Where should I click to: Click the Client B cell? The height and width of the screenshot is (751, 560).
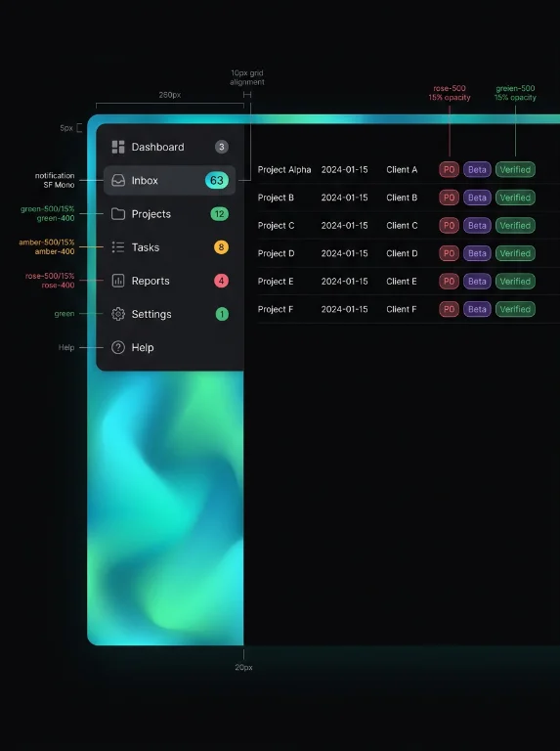402,198
